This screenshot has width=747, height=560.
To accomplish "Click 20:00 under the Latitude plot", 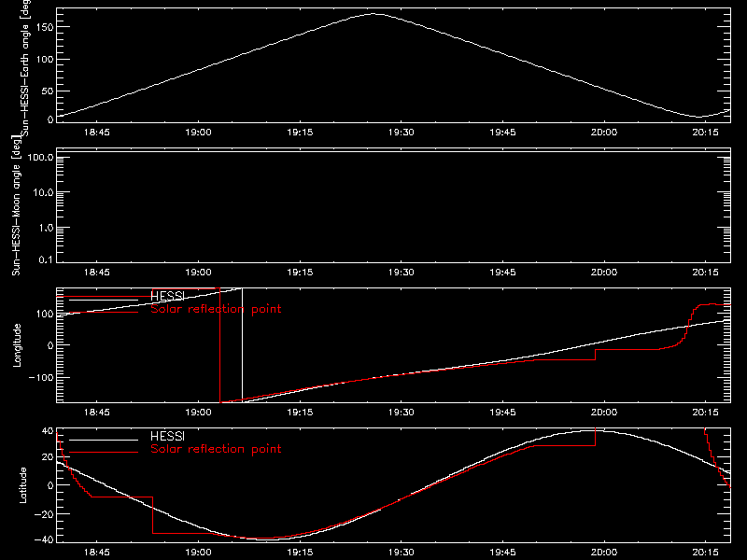I will (x=604, y=553).
